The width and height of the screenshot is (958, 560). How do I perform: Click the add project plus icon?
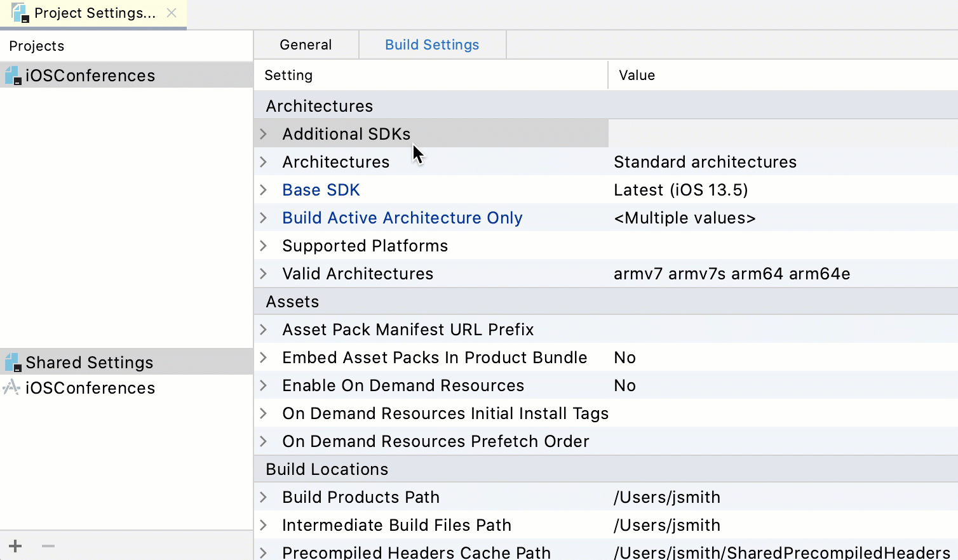(x=15, y=546)
